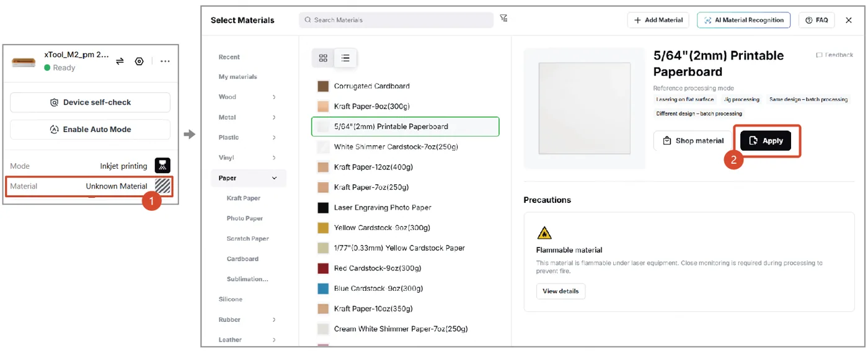Click the FAQ help button

pos(816,20)
